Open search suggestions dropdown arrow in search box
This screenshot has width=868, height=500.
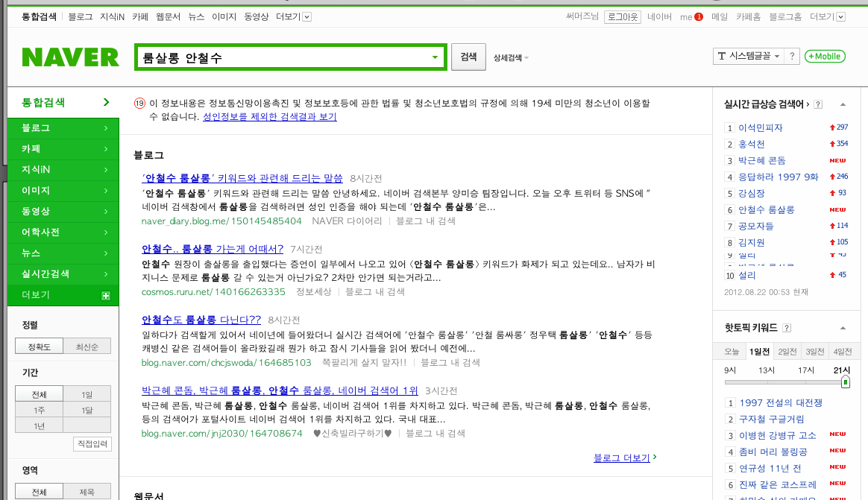tap(435, 57)
